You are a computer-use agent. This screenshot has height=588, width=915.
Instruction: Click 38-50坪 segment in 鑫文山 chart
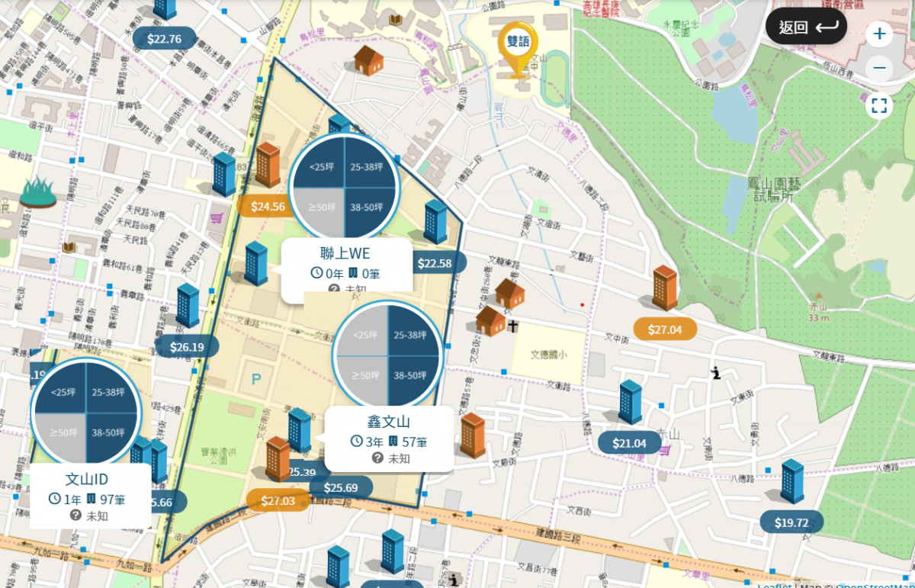point(411,376)
